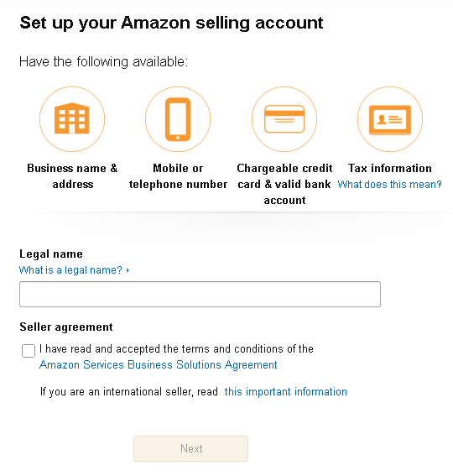Click the orange tax ID card icon
453x476 pixels.
pos(390,118)
